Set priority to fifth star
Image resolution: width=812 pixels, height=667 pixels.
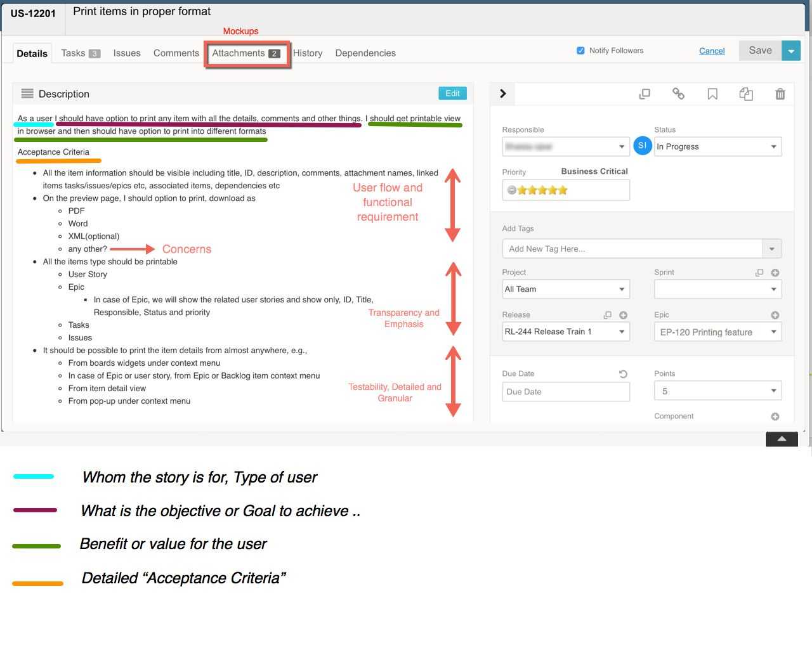click(563, 190)
